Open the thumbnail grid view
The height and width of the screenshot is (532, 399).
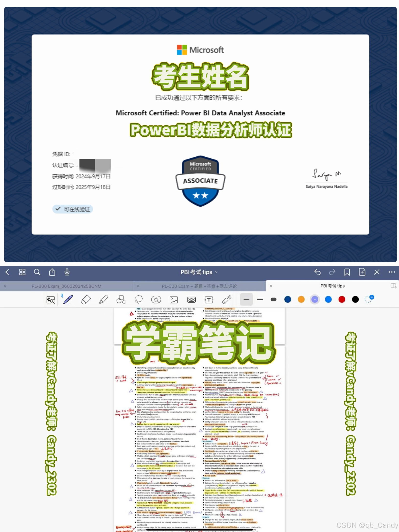(22, 272)
